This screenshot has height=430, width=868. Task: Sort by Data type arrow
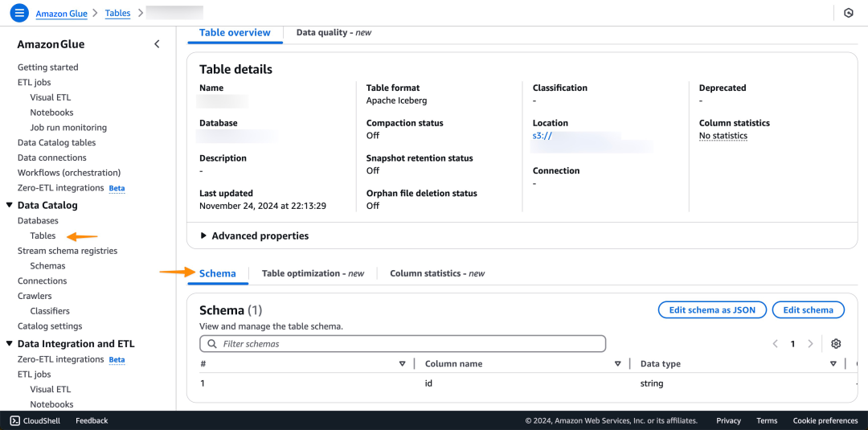(833, 363)
